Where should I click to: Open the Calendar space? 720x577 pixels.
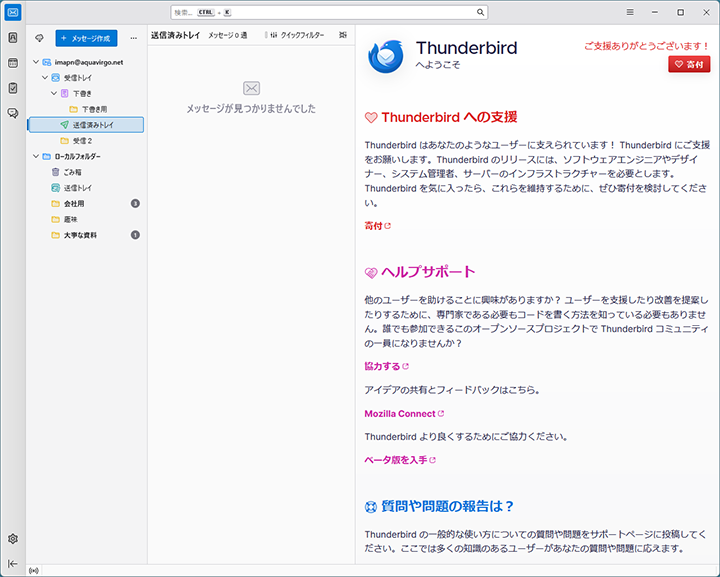point(13,63)
